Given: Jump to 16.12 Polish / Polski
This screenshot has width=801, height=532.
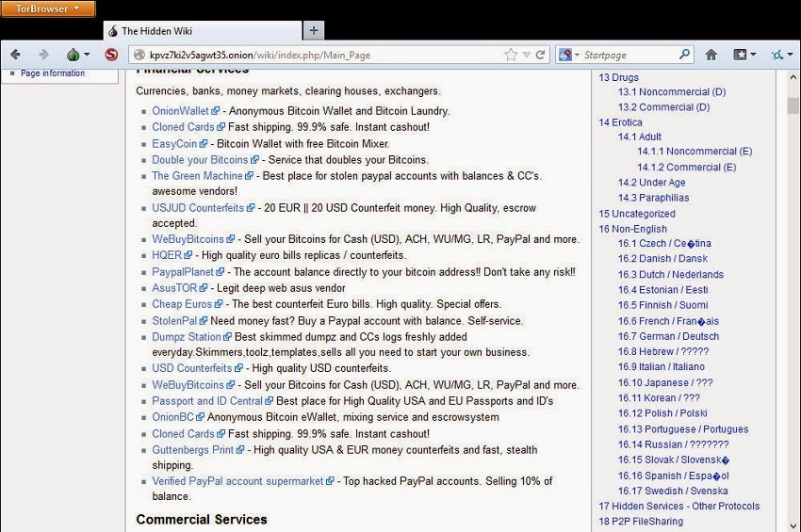Looking at the screenshot, I should (x=662, y=413).
